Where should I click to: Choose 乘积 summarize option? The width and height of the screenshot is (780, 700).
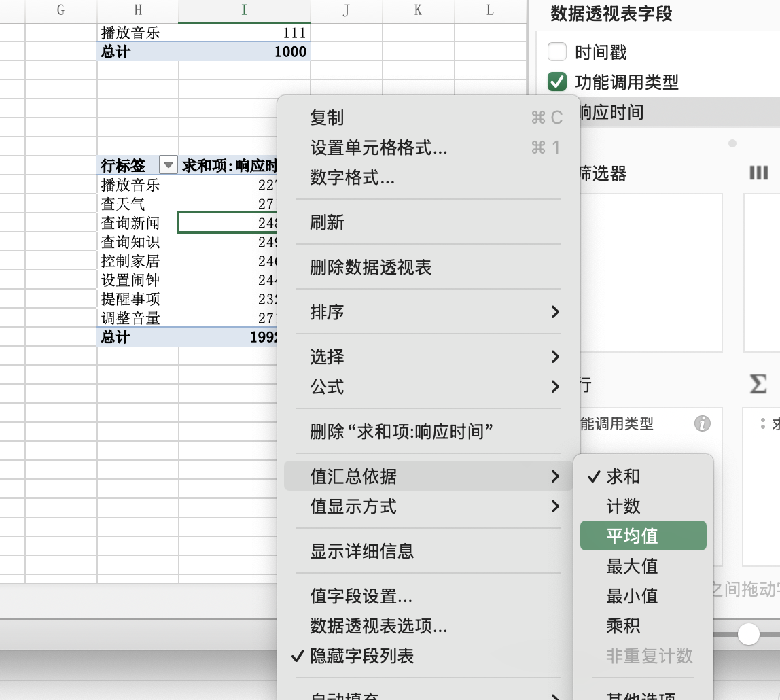click(x=643, y=625)
